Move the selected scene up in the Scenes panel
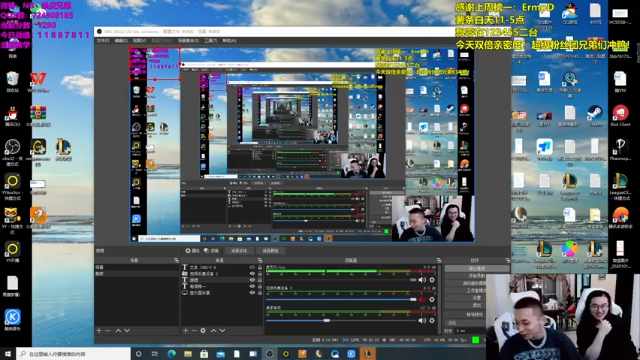 click(x=118, y=330)
